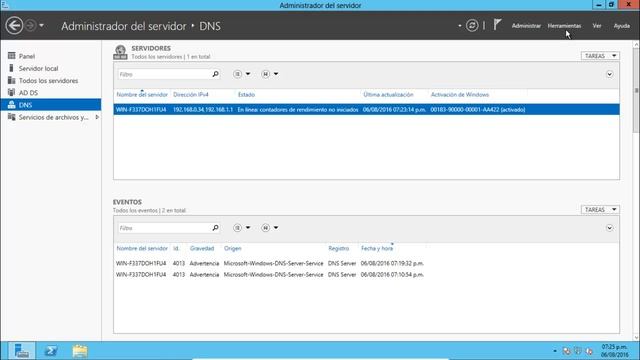Sort Eventos by Nombre del servidor
This screenshot has height=360, width=640.
coord(142,248)
